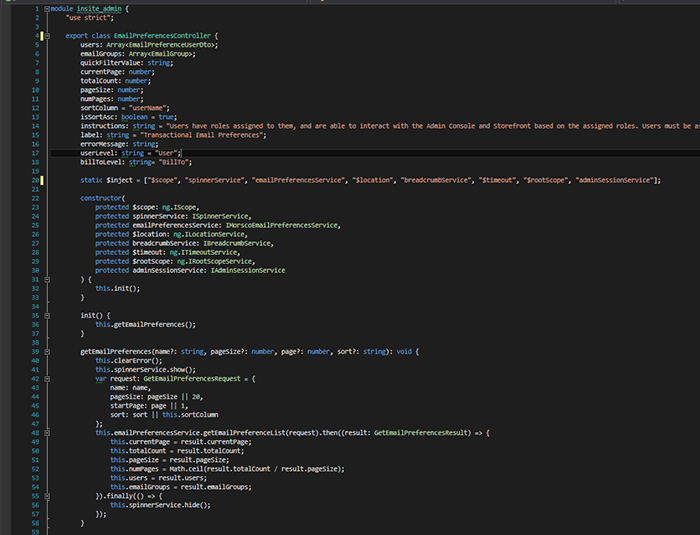This screenshot has width=700, height=535.
Task: Click the instructions property name on line 14
Action: pyautogui.click(x=103, y=126)
